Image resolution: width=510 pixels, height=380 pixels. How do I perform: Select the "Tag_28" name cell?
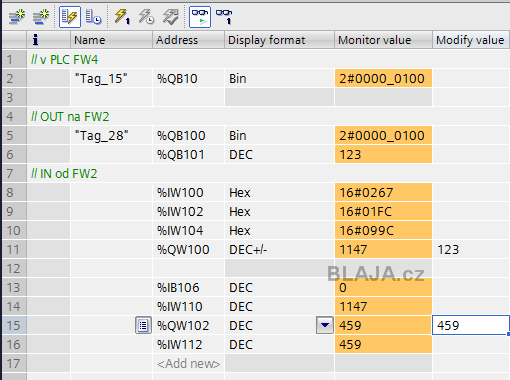[111, 136]
